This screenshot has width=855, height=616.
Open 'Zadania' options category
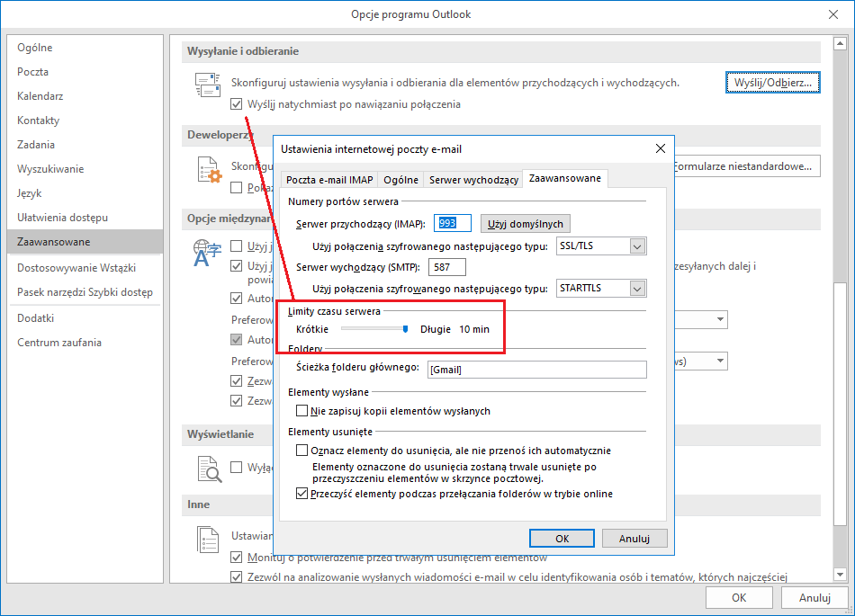[85, 144]
